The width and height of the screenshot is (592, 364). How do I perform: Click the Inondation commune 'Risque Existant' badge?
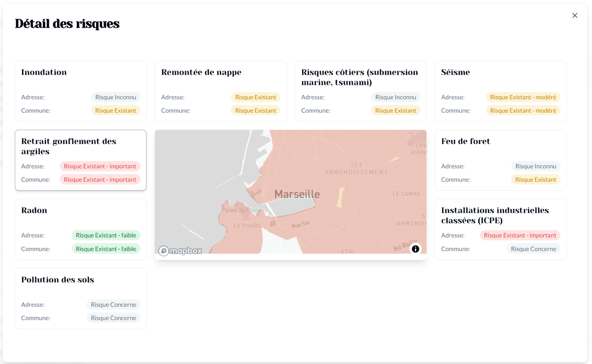116,110
